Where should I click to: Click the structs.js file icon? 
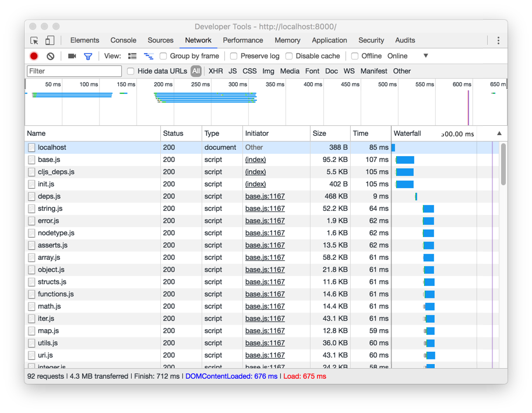[x=31, y=282]
